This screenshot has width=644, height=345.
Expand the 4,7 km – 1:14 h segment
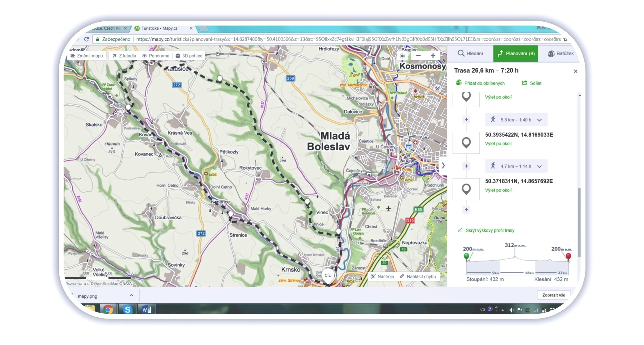(516, 166)
